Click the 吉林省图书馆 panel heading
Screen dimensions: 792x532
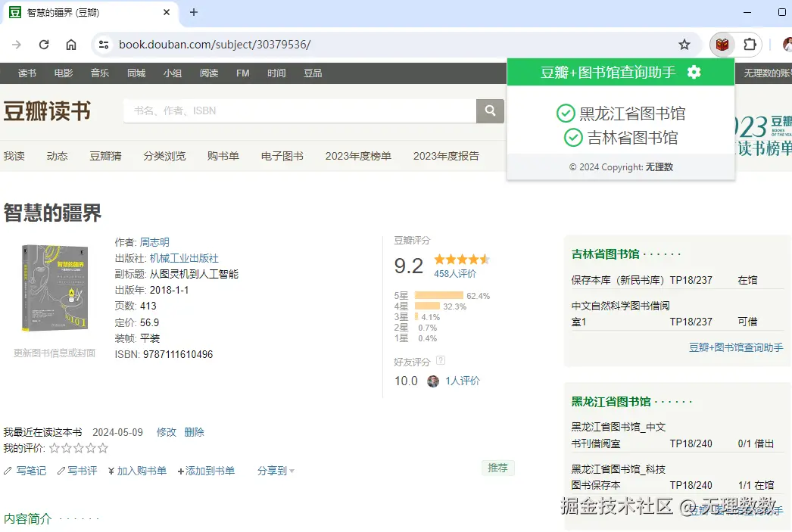tap(605, 254)
